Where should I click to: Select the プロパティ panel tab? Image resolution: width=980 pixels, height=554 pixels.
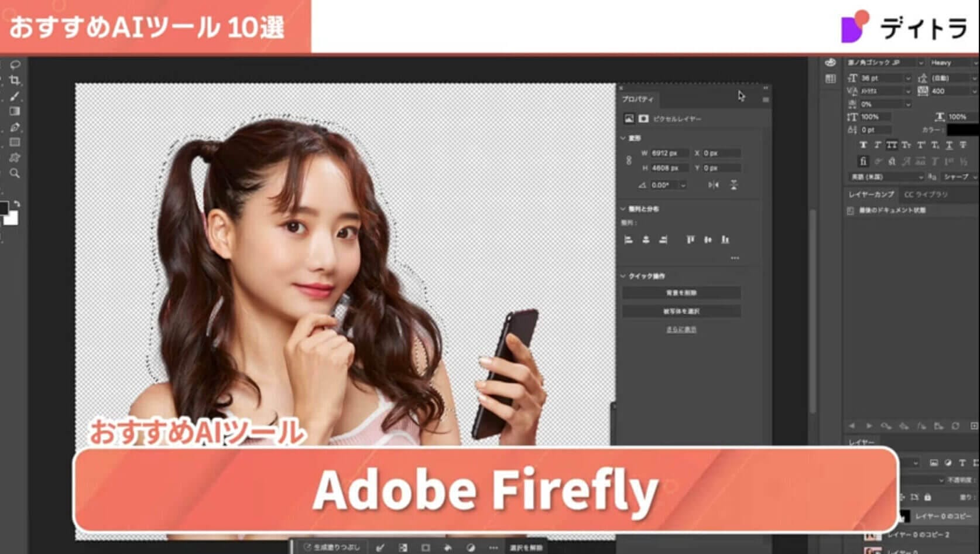(x=638, y=100)
